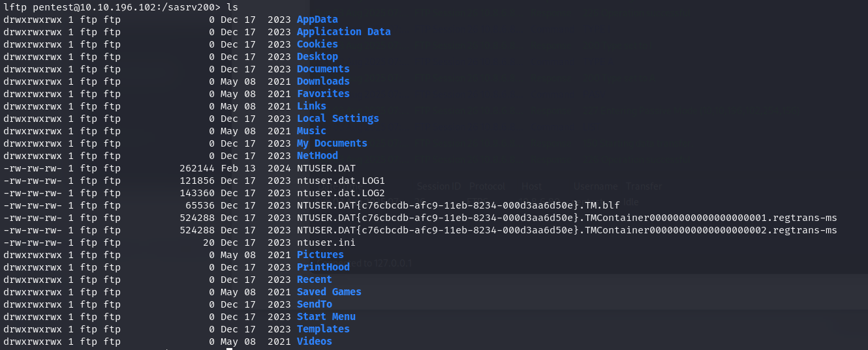Click the Music directory name
Screen dimensions: 868x350
[x=311, y=131]
